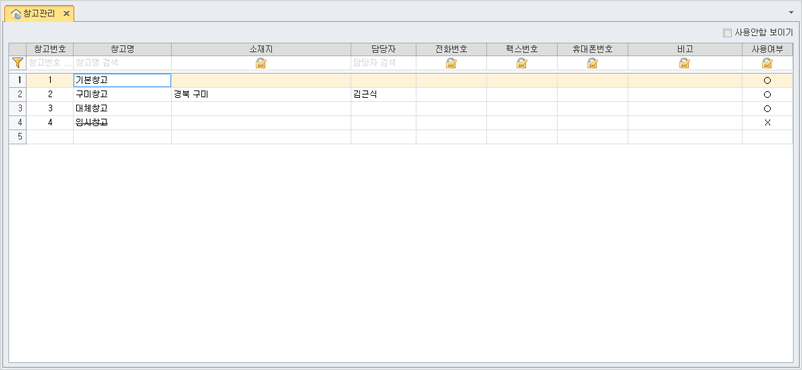Click the filter edit icon under 사용여부
Screen dimensions: 802x370
coord(767,63)
